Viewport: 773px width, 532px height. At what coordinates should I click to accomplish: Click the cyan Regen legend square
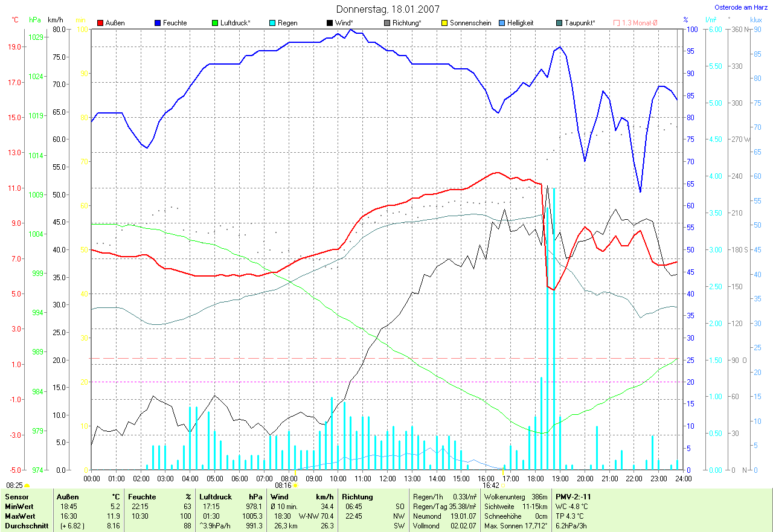272,23
